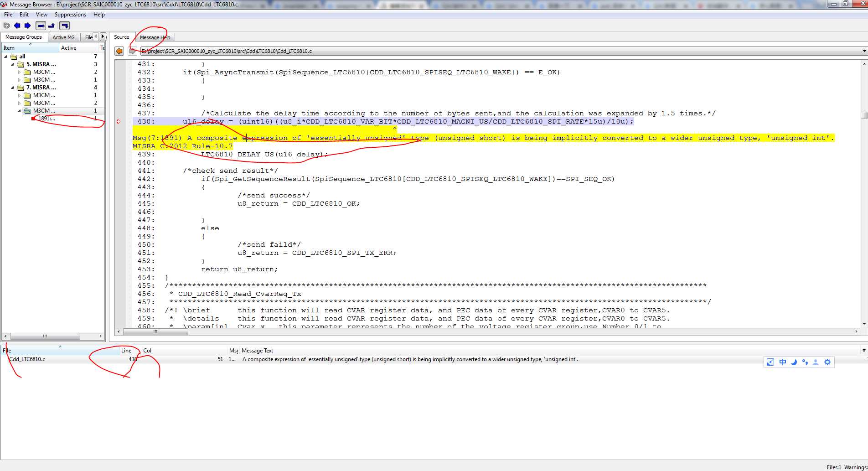This screenshot has width=868, height=471.
Task: Click line 453 'return u8_return;'
Action: (x=239, y=269)
